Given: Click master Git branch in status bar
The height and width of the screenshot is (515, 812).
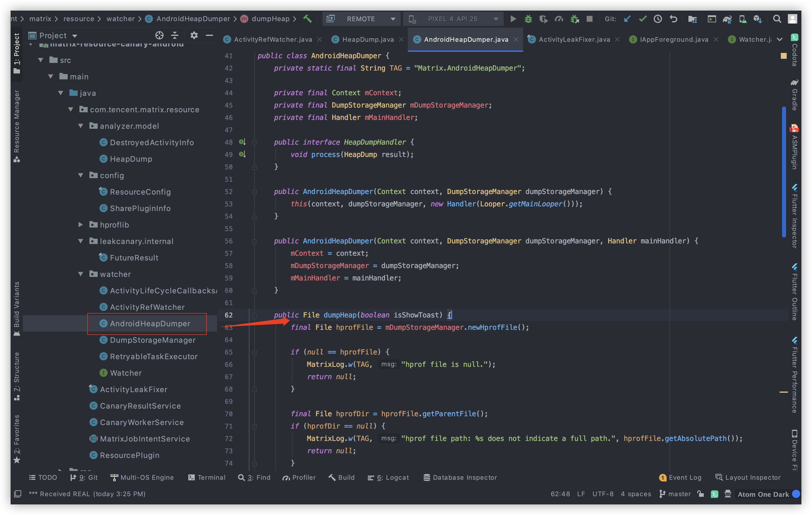Looking at the screenshot, I should click(675, 494).
